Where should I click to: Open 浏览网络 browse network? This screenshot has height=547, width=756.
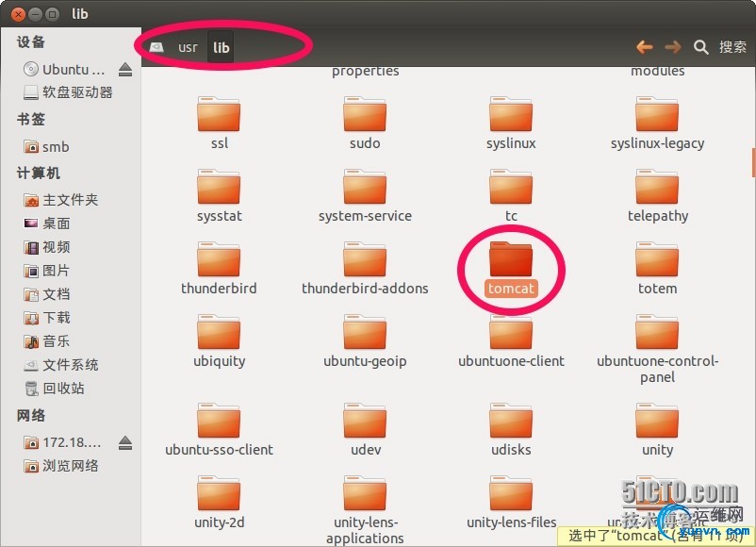click(x=60, y=466)
